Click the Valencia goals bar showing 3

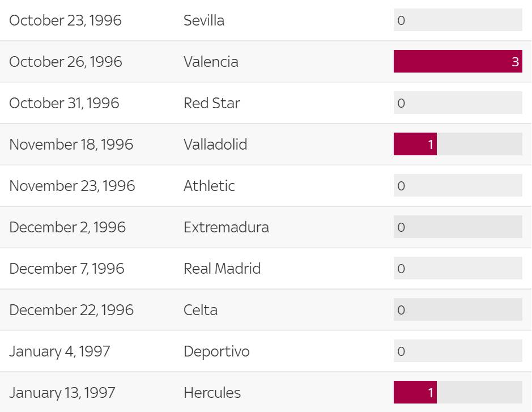457,61
